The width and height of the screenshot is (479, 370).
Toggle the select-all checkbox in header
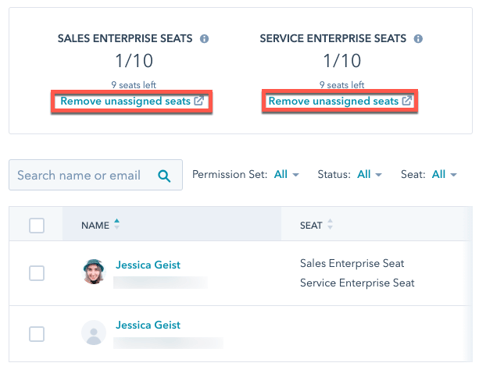coord(37,225)
